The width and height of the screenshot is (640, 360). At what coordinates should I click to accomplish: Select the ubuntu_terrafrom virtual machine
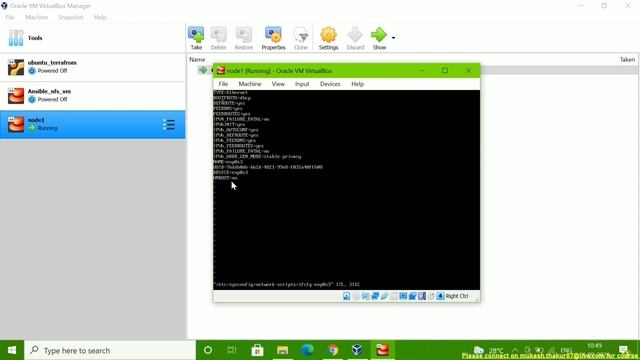tap(93, 67)
